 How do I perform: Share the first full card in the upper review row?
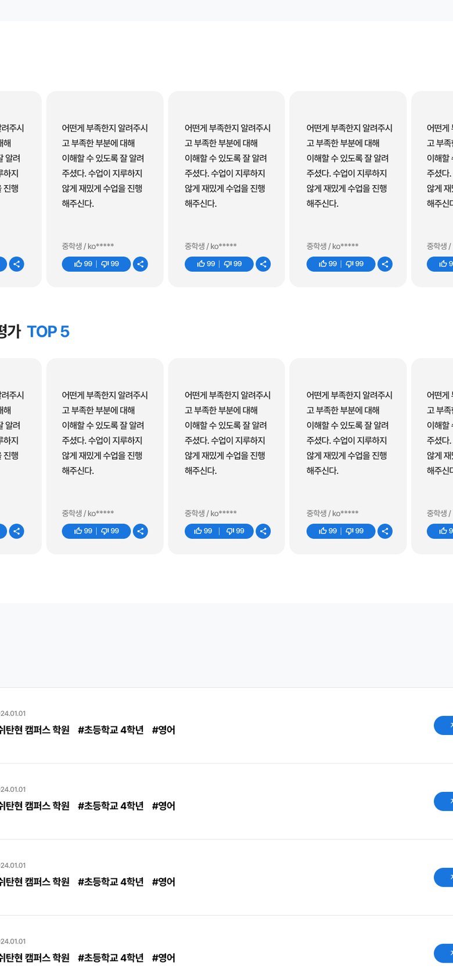141,264
